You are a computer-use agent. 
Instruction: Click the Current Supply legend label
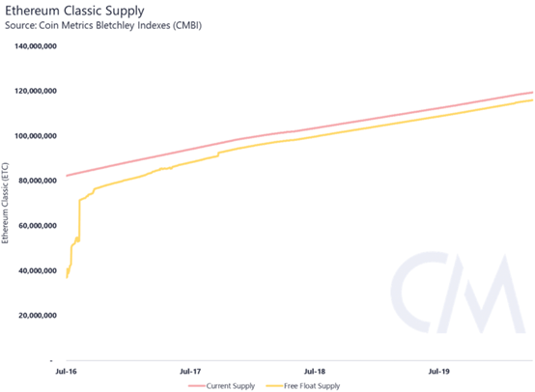(x=230, y=386)
